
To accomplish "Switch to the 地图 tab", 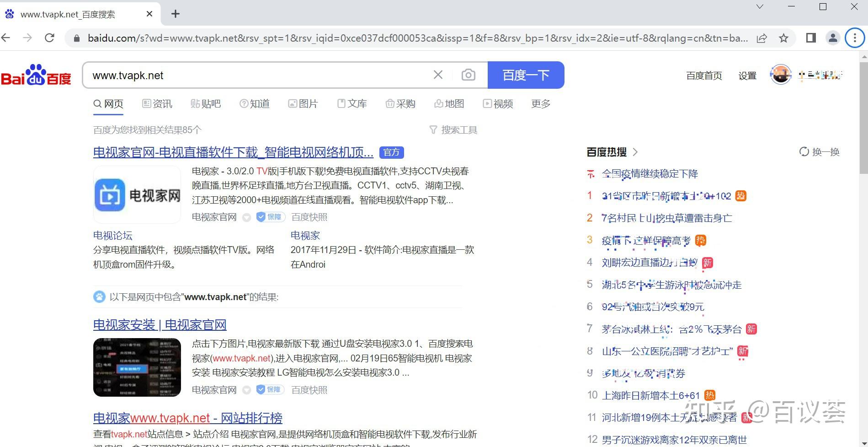I will tap(449, 104).
